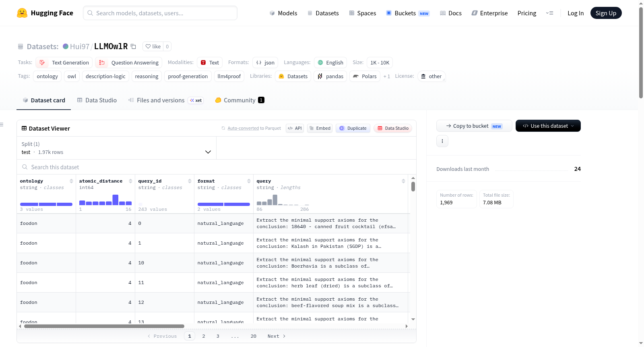Screen dimensions: 644x347
Task: Jump to page 20 of results
Action: point(254,336)
